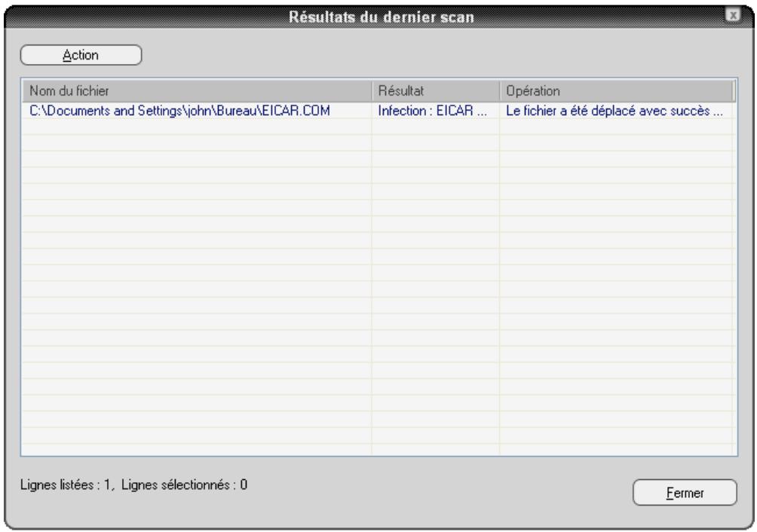Select the 'Infection : EICAR ...' result cell
757x532 pixels.
433,111
